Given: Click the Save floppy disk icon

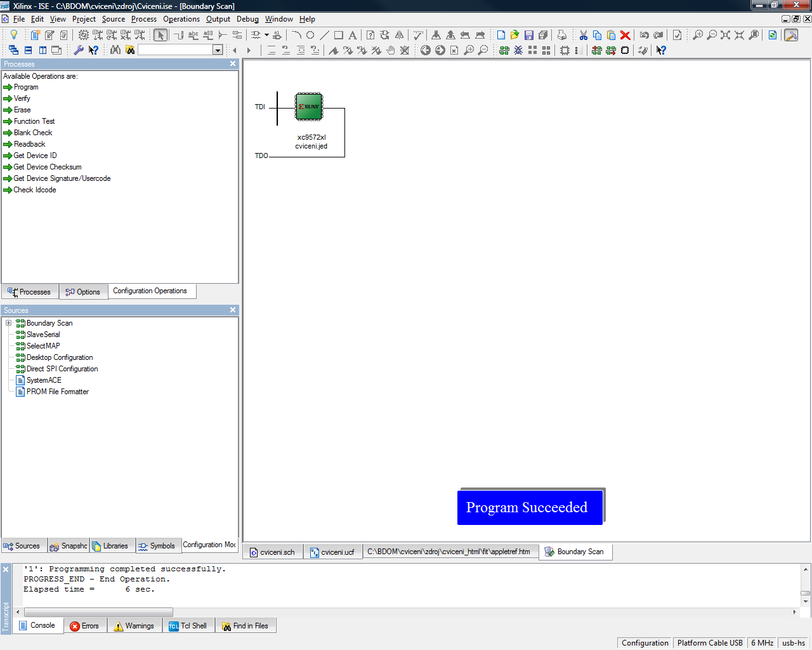Looking at the screenshot, I should click(528, 35).
